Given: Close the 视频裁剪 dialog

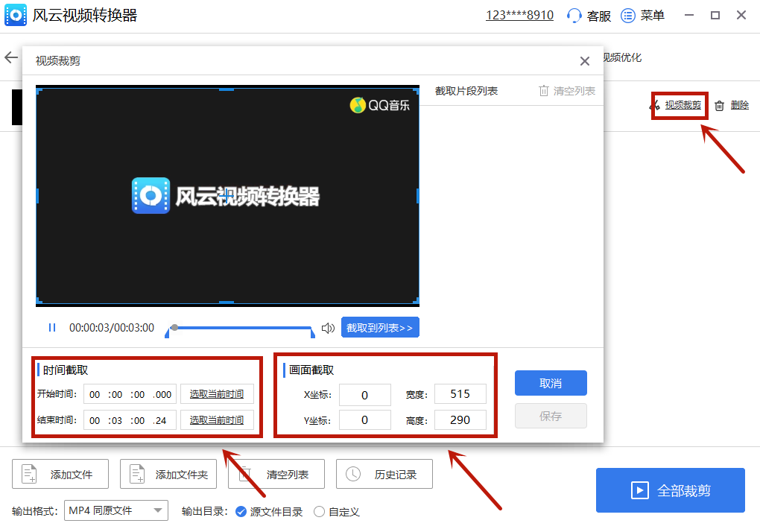Looking at the screenshot, I should [x=585, y=61].
